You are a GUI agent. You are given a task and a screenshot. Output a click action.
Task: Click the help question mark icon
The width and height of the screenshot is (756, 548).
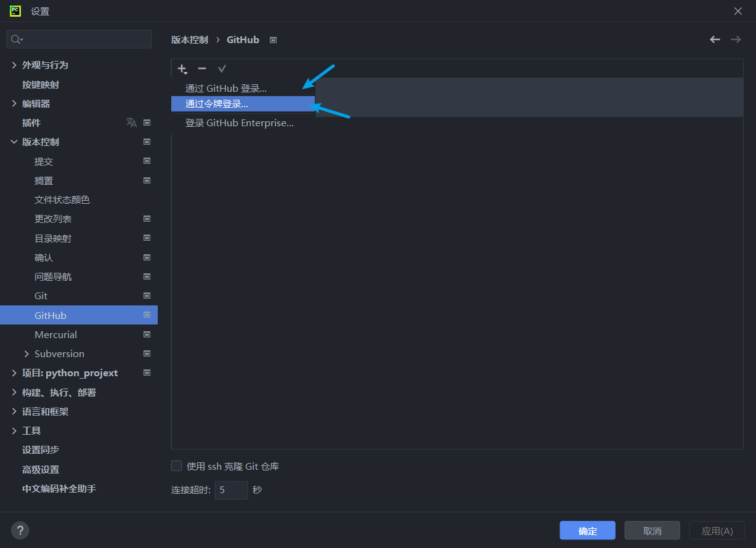20,530
